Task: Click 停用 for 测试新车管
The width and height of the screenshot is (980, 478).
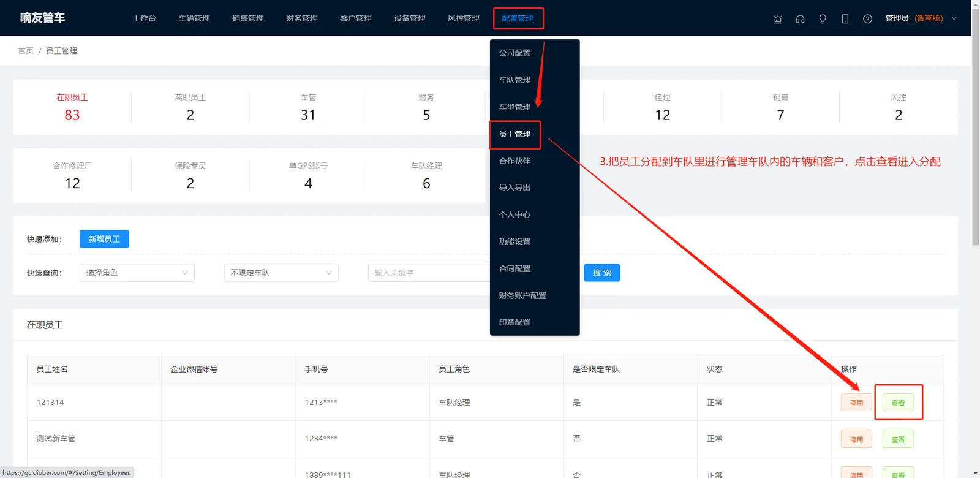Action: [856, 439]
